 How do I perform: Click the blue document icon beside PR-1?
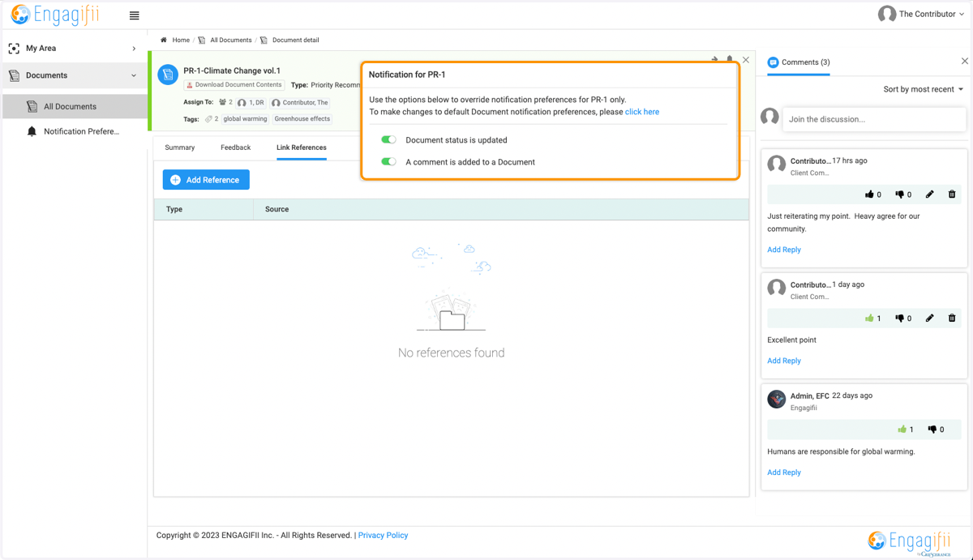point(168,75)
